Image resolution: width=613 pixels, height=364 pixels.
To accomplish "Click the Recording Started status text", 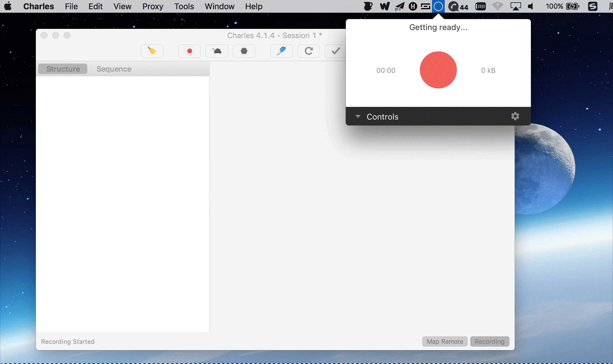I will 68,341.
